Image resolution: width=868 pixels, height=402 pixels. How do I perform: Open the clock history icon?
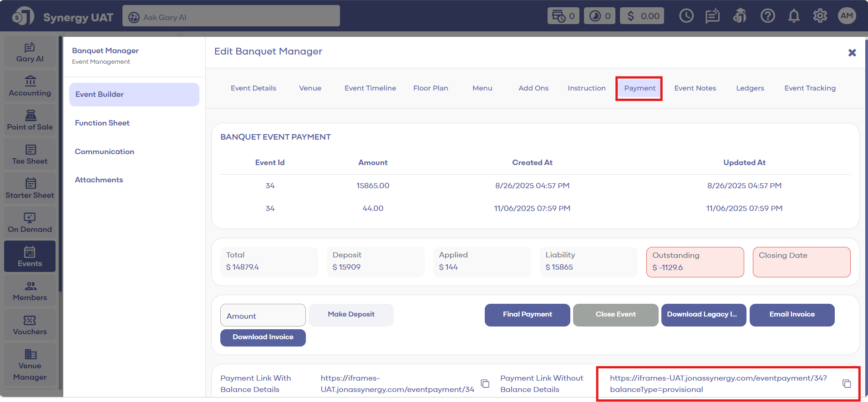686,16
